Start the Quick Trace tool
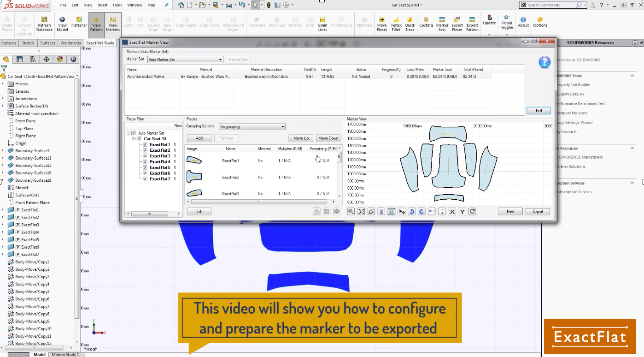Image resolution: width=644 pixels, height=357 pixels. pyautogui.click(x=410, y=24)
